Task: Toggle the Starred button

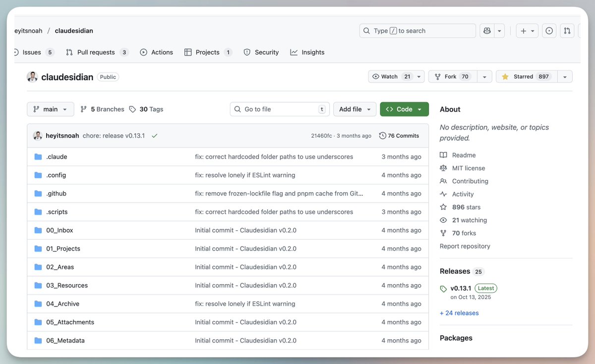Action: pyautogui.click(x=527, y=76)
